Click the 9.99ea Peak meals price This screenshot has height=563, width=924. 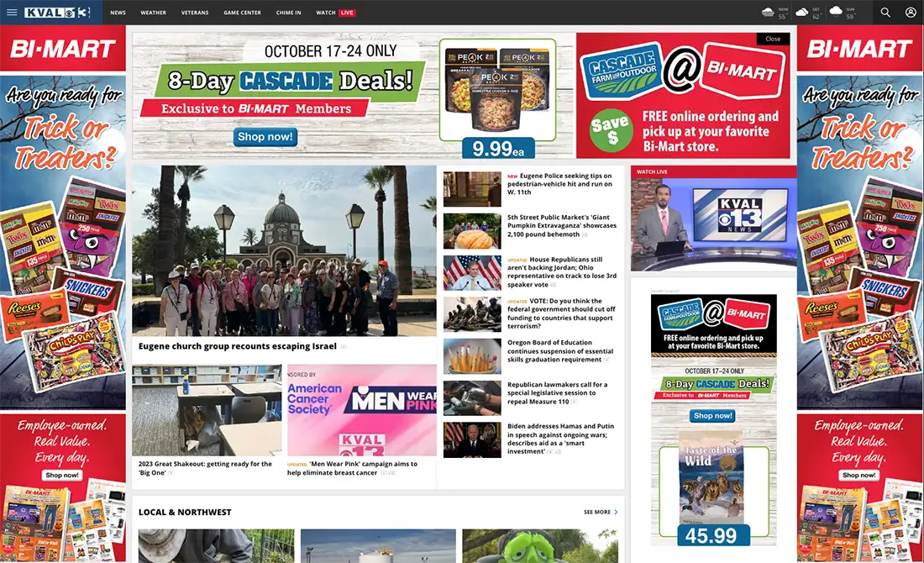pos(498,149)
